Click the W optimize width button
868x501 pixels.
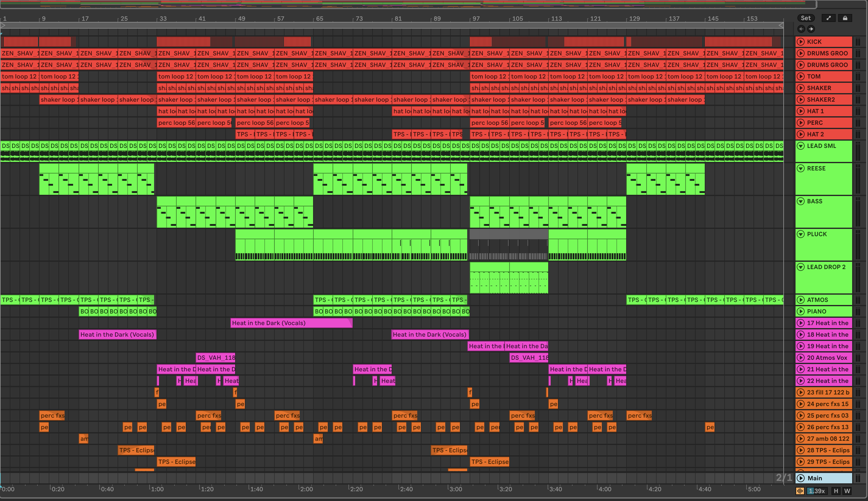[847, 491]
